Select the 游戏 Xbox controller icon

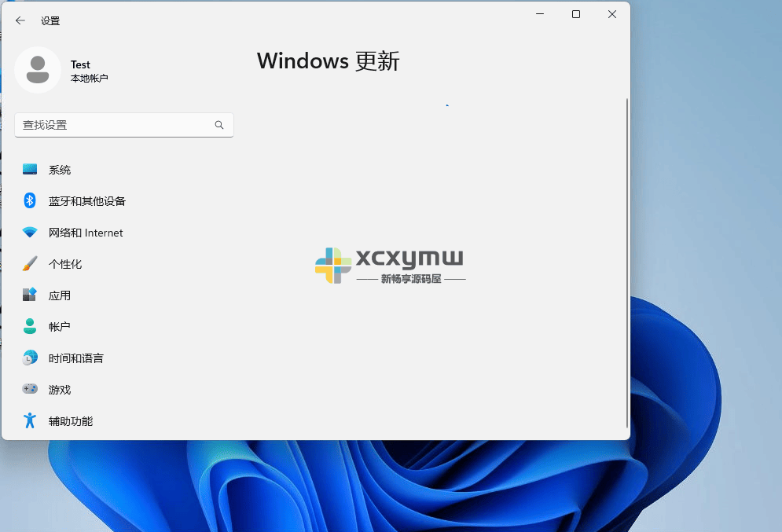(x=28, y=389)
